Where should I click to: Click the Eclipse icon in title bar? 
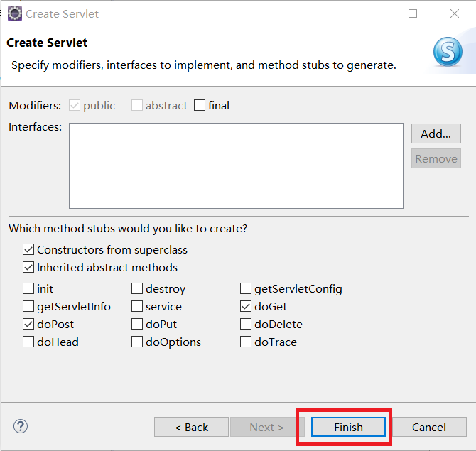pos(14,13)
